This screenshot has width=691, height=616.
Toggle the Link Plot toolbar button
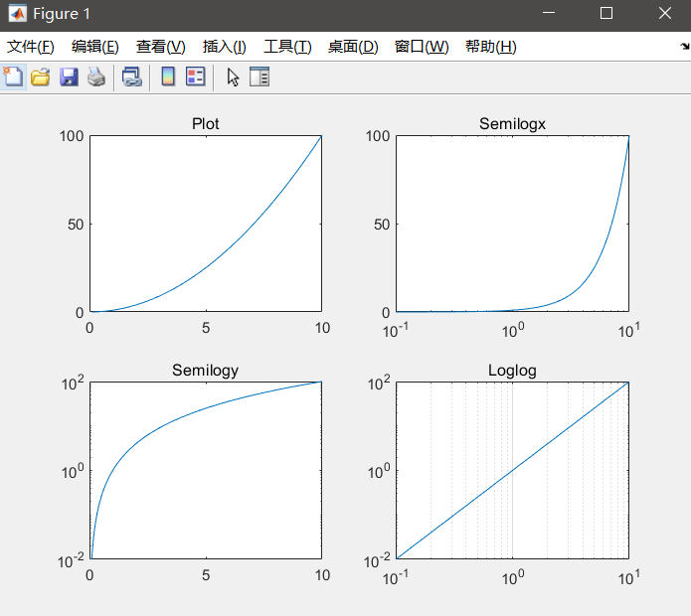(131, 77)
